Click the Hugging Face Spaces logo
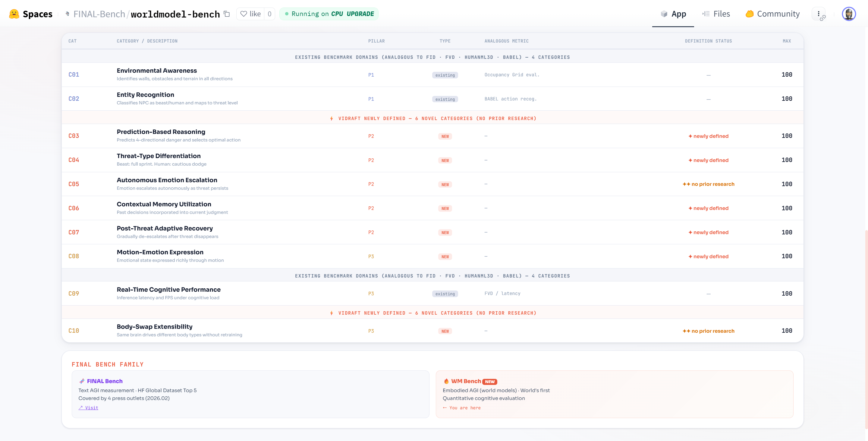868x441 pixels. pos(14,14)
